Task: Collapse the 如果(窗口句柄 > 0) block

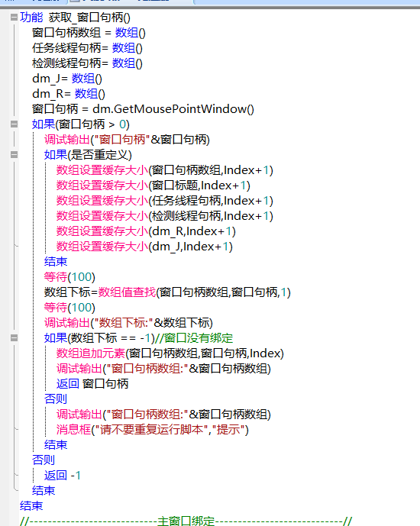Action: (14, 124)
